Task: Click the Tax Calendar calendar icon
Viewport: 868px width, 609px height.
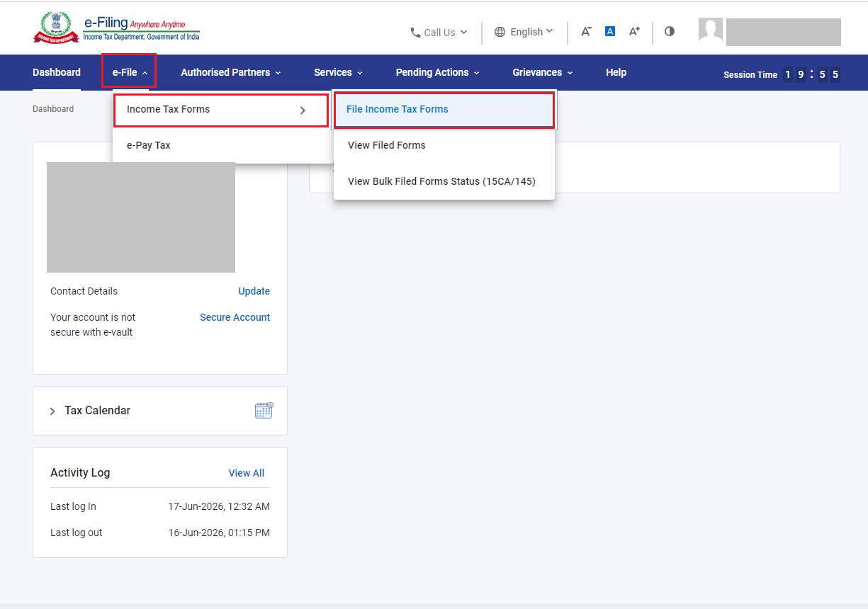Action: pyautogui.click(x=264, y=410)
